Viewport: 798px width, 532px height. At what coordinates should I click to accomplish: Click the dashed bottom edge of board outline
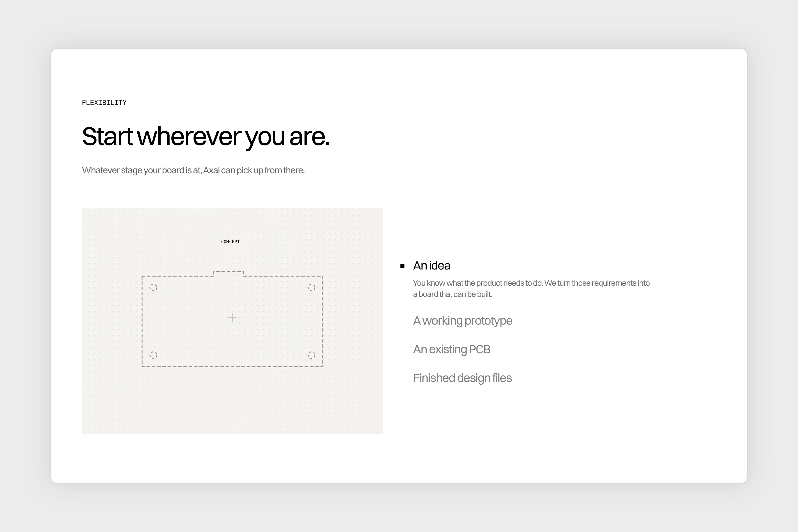pyautogui.click(x=232, y=366)
